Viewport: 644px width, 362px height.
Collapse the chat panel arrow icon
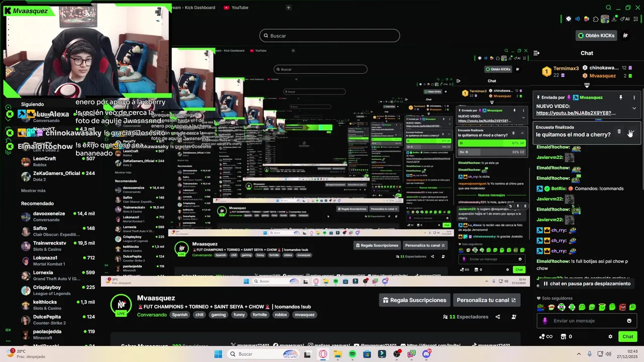click(x=536, y=53)
